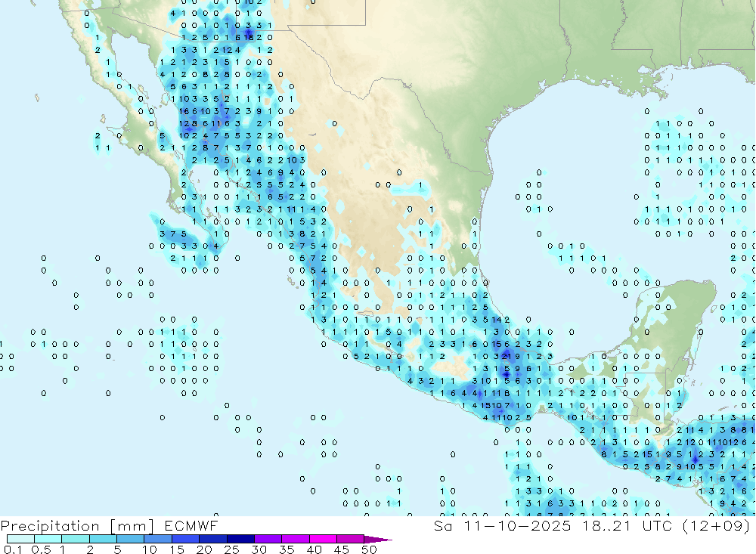Click the legend tick label '0.5'

point(41,549)
